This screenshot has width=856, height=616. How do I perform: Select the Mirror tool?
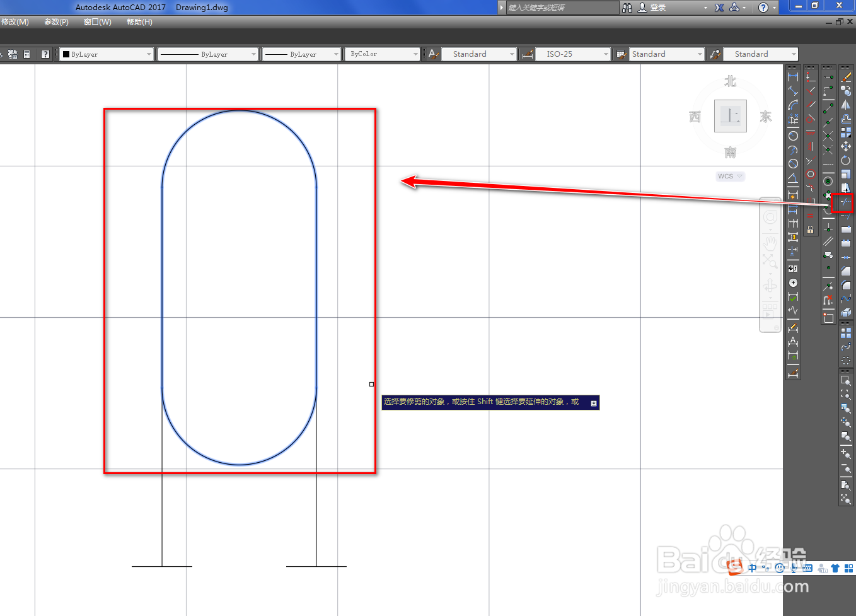tap(846, 105)
